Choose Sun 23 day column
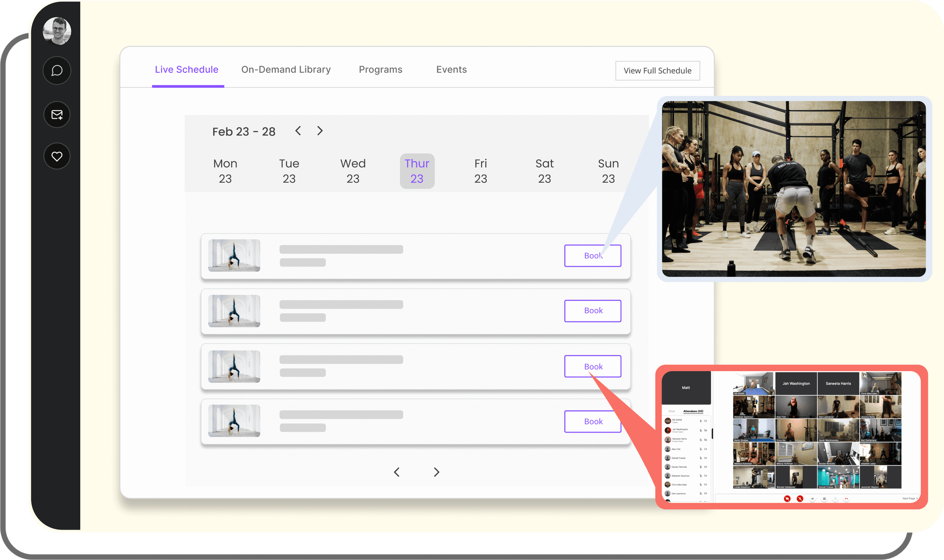 [608, 171]
